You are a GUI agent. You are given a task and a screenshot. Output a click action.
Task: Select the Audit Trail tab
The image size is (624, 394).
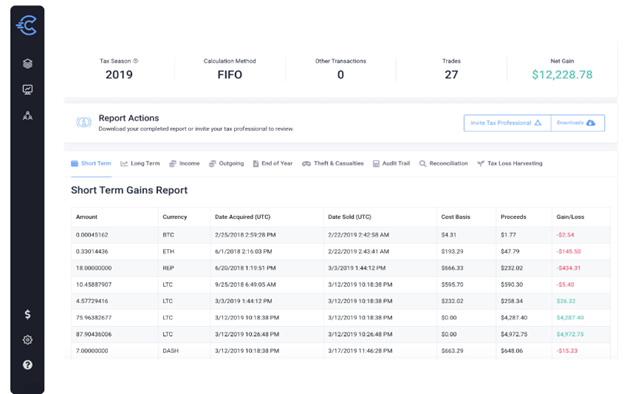click(x=391, y=164)
